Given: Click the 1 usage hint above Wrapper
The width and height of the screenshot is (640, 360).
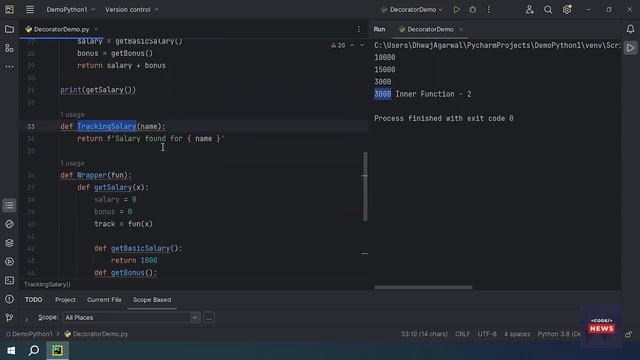Looking at the screenshot, I should (x=72, y=163).
